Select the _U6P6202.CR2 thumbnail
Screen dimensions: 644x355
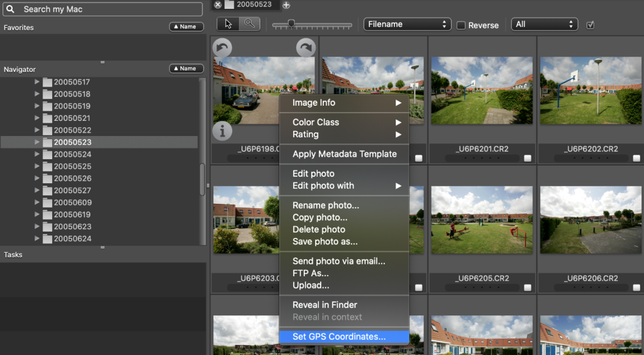point(591,91)
